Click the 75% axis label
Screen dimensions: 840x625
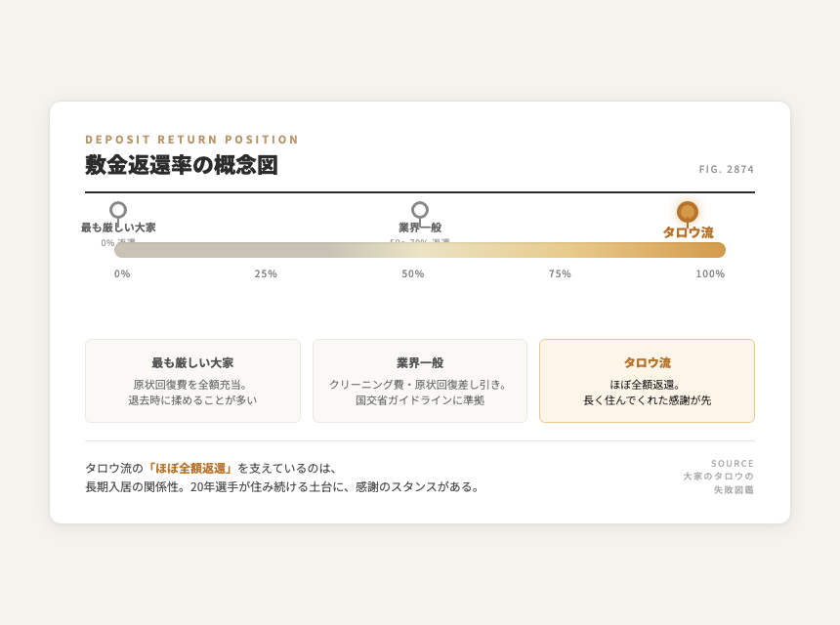click(x=560, y=273)
